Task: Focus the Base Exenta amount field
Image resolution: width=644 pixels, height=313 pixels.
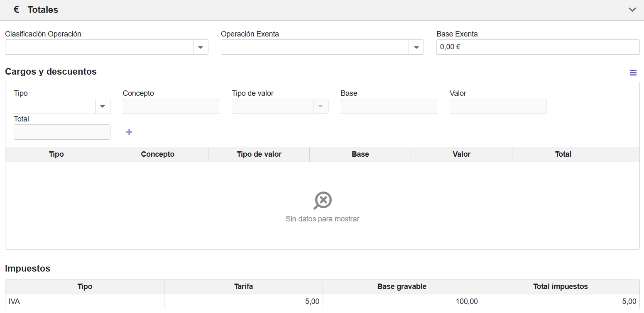Action: click(538, 47)
